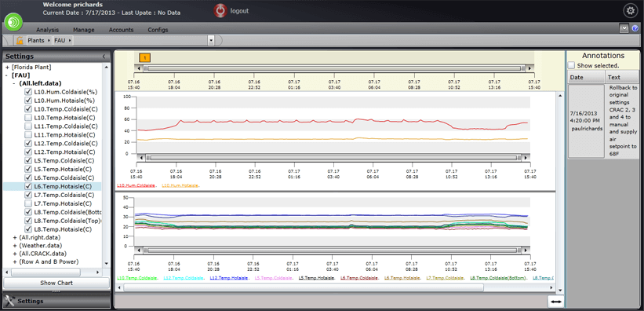Click the horizontal expand arrows button at bottom right
This screenshot has width=644, height=311.
click(x=555, y=302)
